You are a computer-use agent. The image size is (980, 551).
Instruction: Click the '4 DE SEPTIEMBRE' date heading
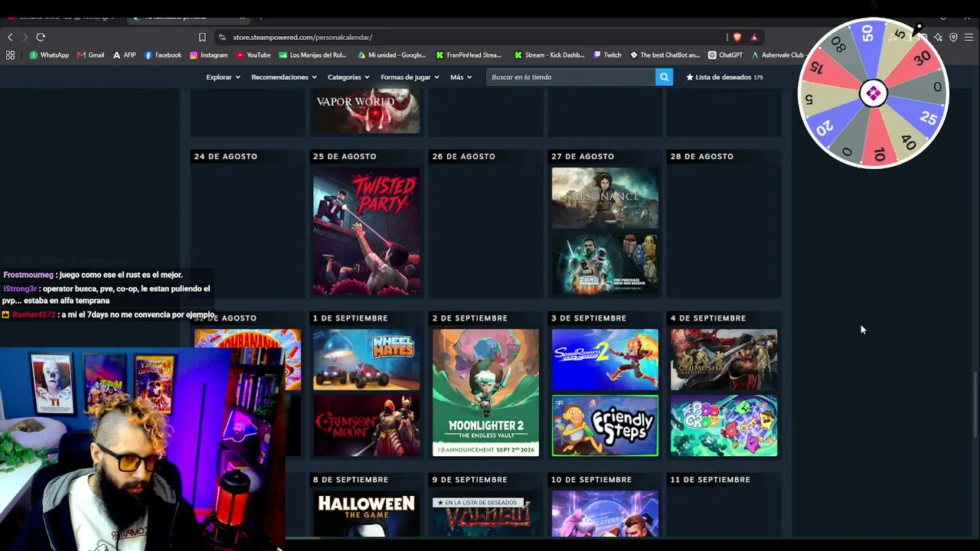[708, 318]
